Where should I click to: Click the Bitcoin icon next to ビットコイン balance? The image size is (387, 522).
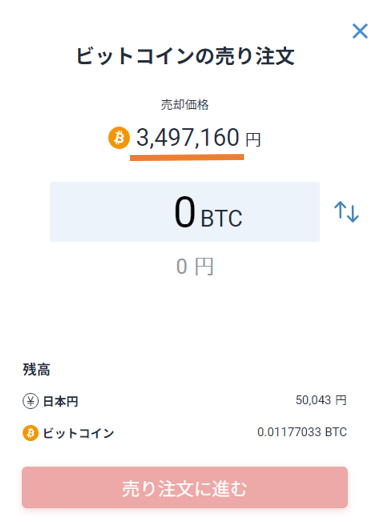pyautogui.click(x=31, y=433)
